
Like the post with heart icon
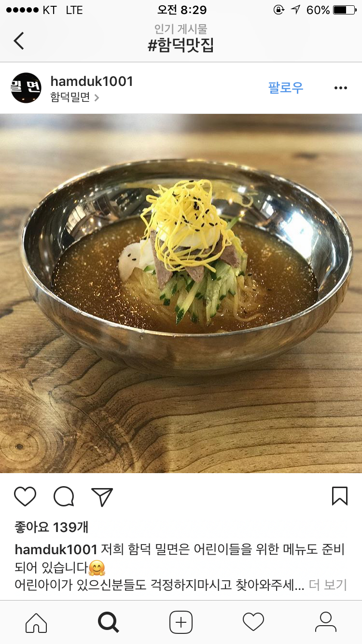[25, 496]
